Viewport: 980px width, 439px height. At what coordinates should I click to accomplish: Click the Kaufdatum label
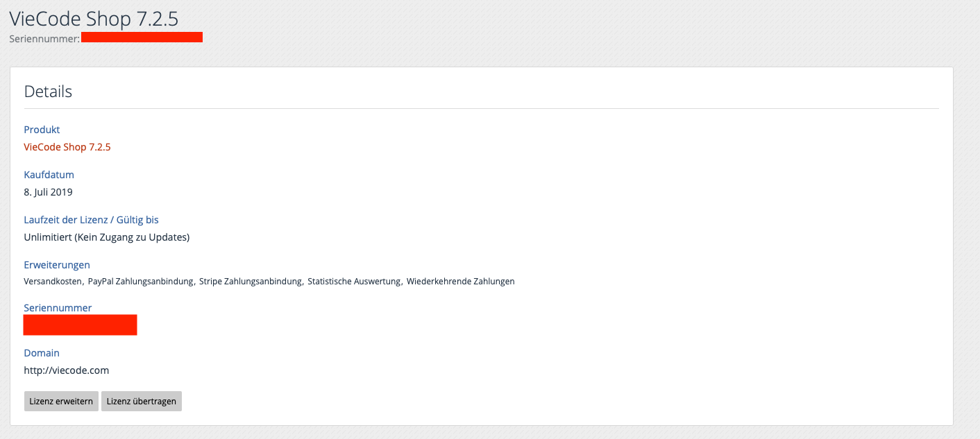coord(49,175)
